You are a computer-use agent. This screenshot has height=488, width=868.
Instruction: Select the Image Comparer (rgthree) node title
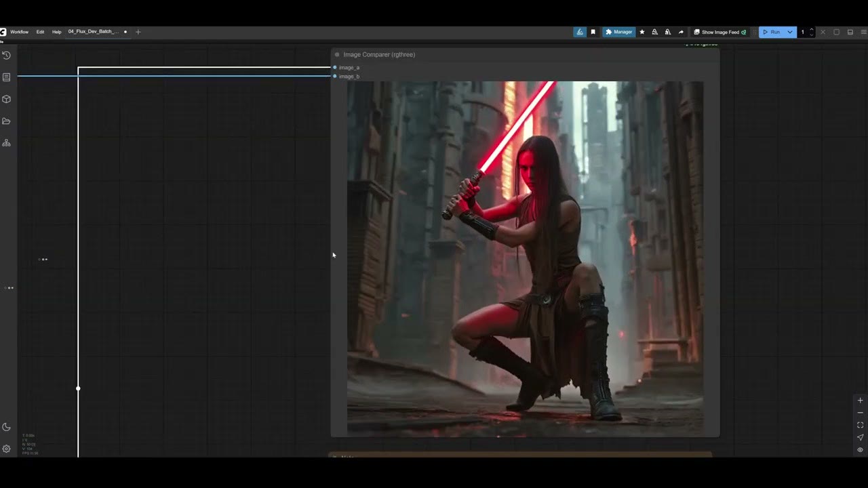(x=379, y=54)
